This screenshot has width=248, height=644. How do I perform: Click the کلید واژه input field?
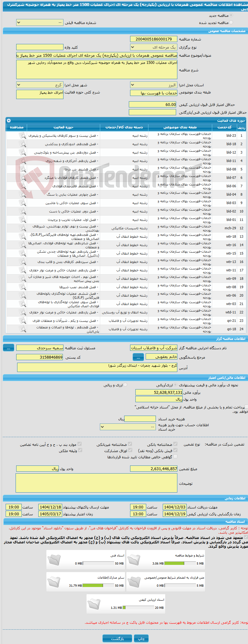(40, 47)
